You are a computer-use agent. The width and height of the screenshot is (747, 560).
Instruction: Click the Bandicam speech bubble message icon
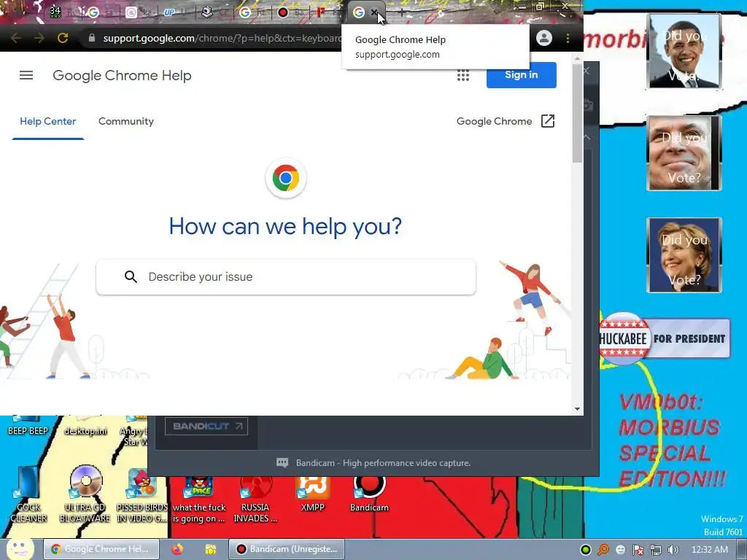(282, 463)
